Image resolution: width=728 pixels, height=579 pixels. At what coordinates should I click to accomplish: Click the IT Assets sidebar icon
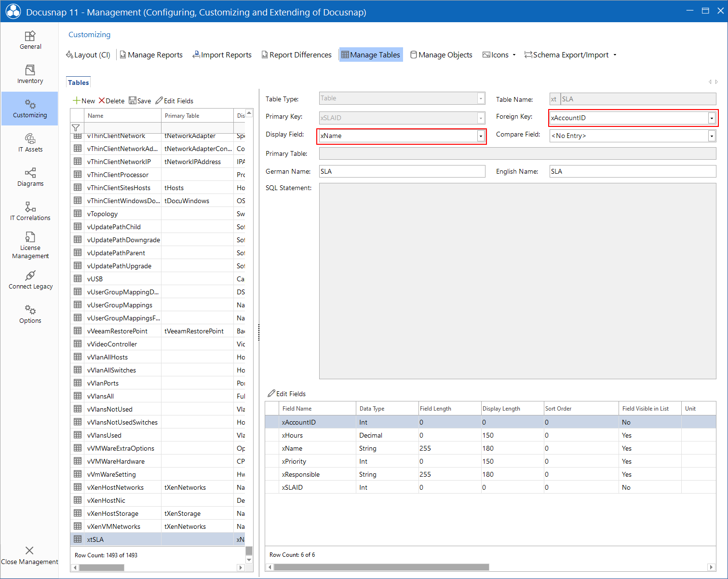(30, 143)
